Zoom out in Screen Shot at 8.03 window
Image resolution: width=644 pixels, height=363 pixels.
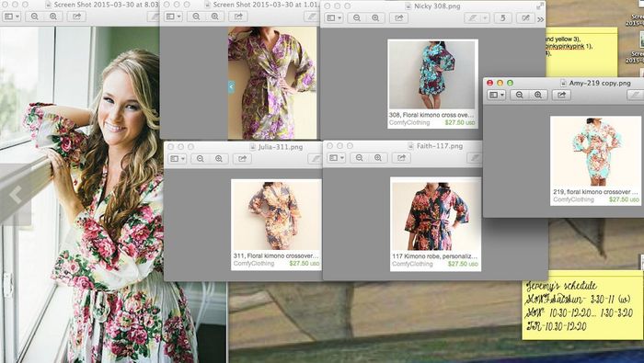coord(35,17)
